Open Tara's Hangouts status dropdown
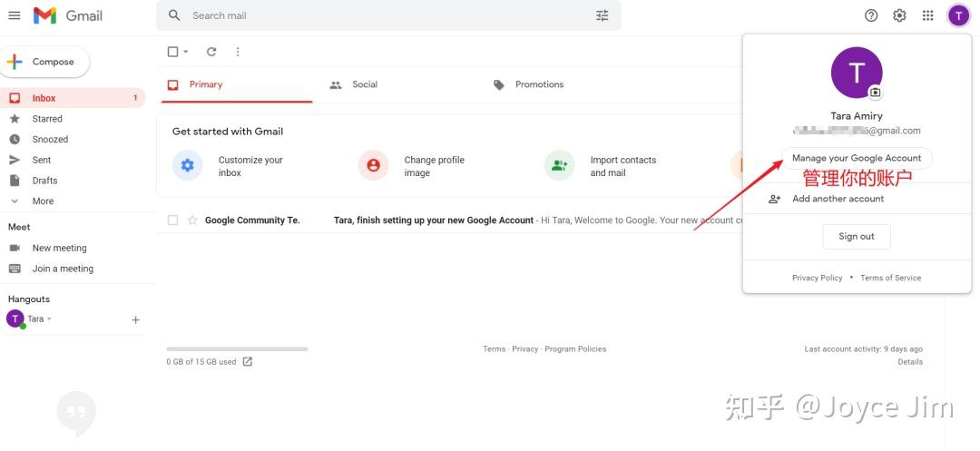The width and height of the screenshot is (980, 451). [x=49, y=319]
